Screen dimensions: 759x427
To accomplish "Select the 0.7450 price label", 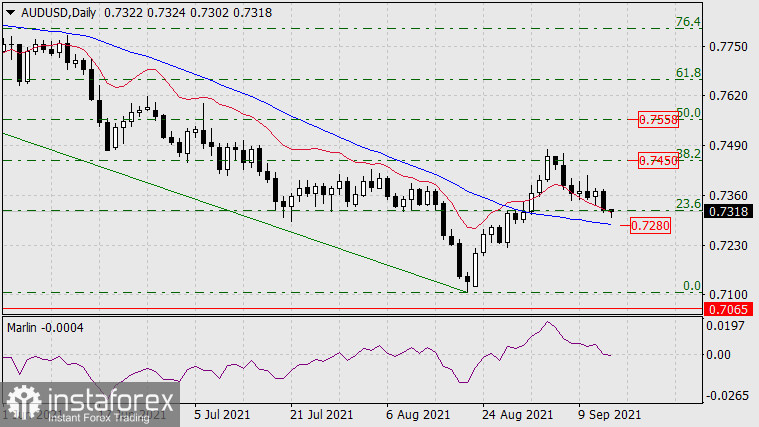I will click(658, 160).
